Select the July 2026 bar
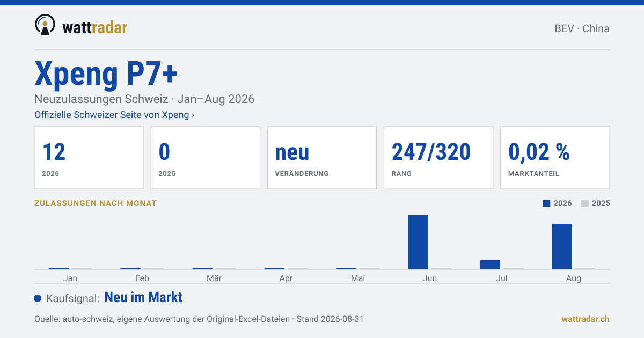 (x=490, y=264)
